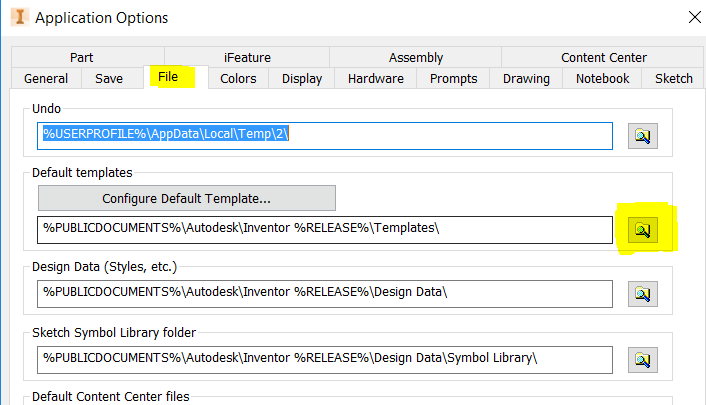Open the Save tab
The image size is (706, 405).
coord(110,79)
